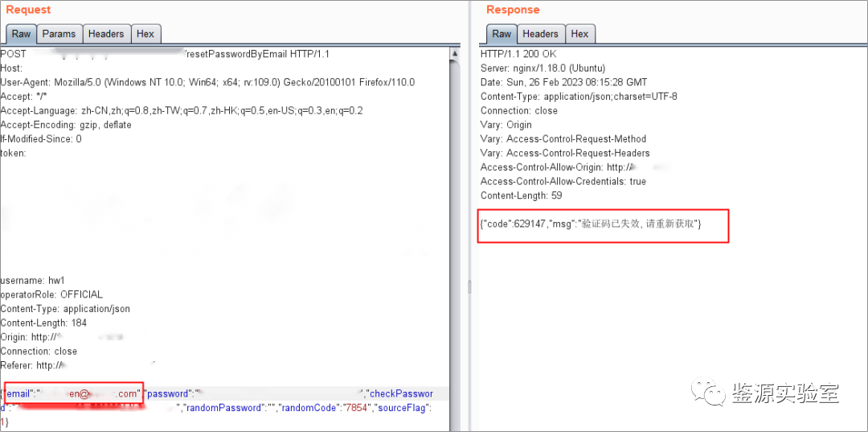Open the Request Params tab
Image resolution: width=868 pixels, height=432 pixels.
point(59,34)
